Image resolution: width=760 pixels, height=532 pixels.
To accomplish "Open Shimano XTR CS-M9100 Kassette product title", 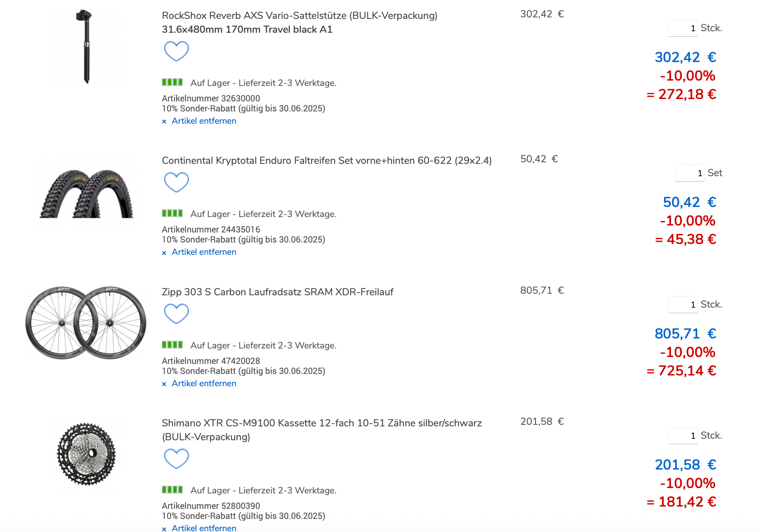I will [321, 423].
